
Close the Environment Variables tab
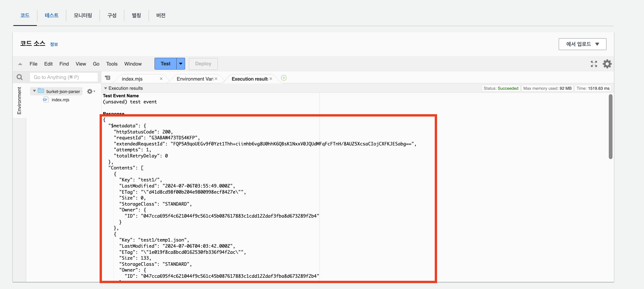pyautogui.click(x=216, y=79)
